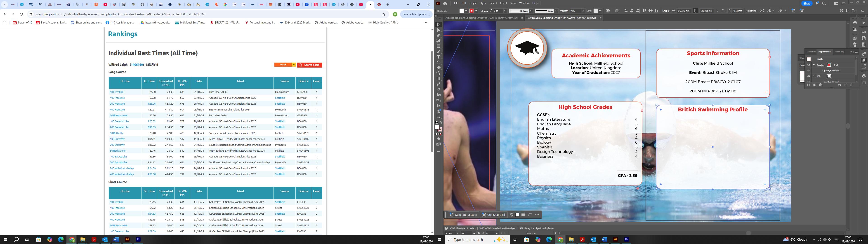Open the stroke weight 1 pt dropdown
The image size is (868, 244).
[505, 11]
